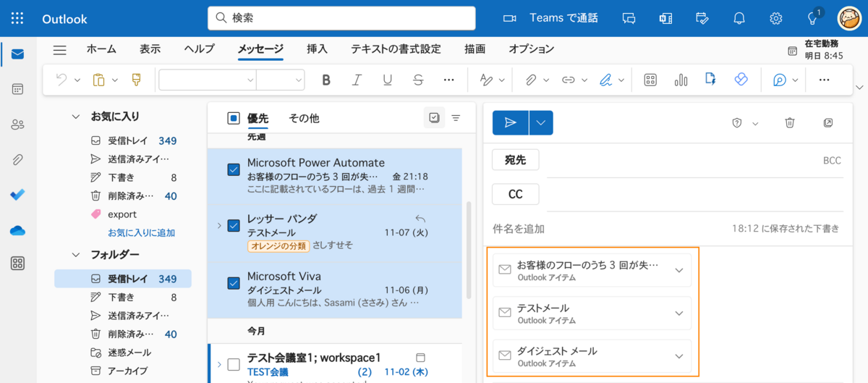This screenshot has width=868, height=383.
Task: Open the notifications bell
Action: coord(739,18)
